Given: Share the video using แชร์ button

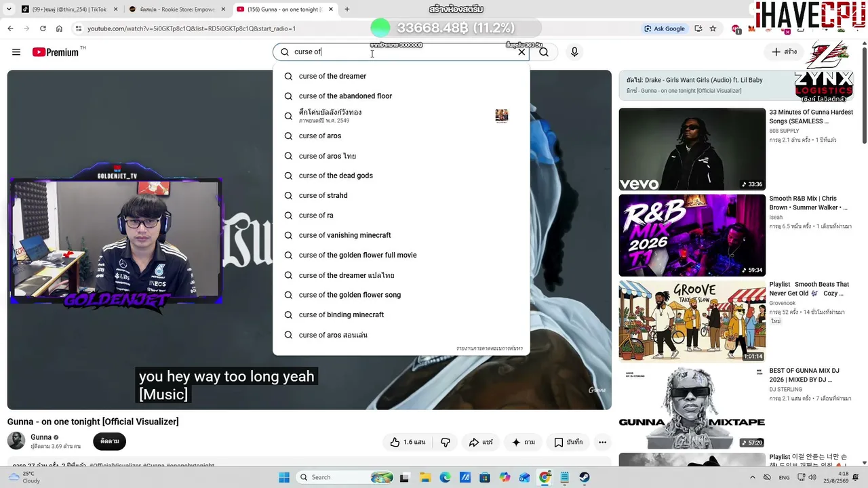Looking at the screenshot, I should click(x=481, y=442).
